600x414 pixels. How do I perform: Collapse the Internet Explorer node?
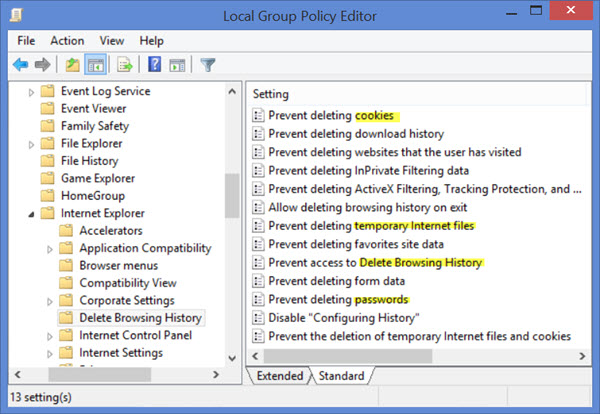click(x=31, y=214)
